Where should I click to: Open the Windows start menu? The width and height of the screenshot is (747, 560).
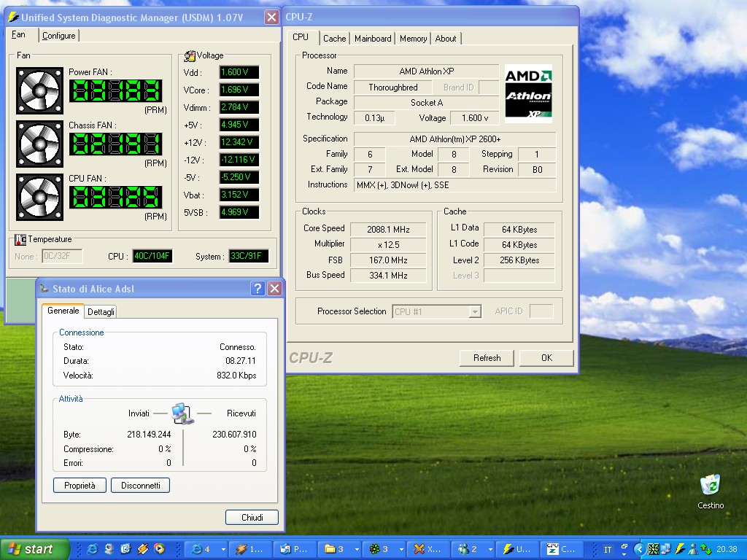click(35, 549)
